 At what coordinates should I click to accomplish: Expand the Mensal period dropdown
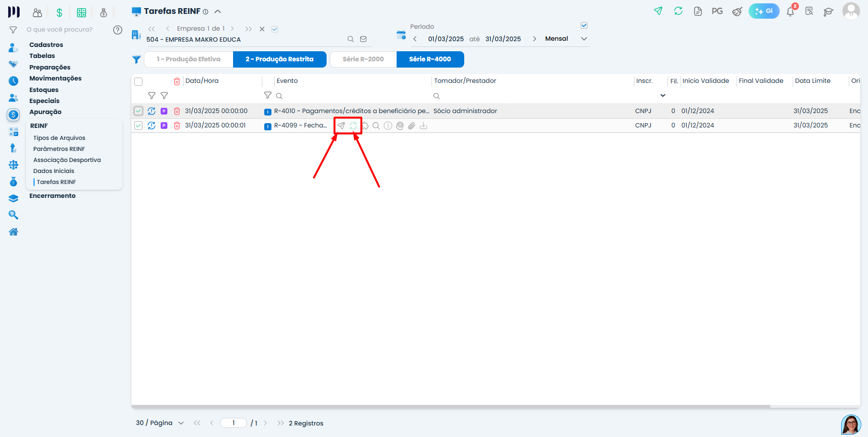point(584,39)
